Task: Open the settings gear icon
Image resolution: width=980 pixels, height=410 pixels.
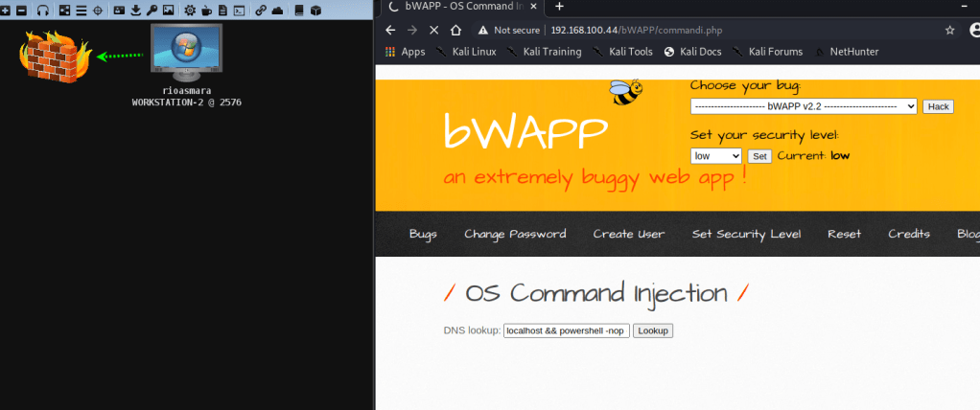Action: 190,11
